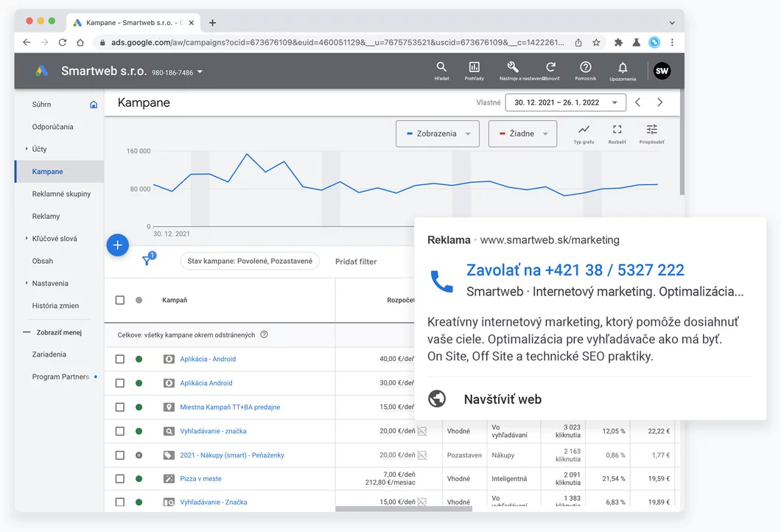
Task: Open the date range dropdown
Action: (565, 102)
